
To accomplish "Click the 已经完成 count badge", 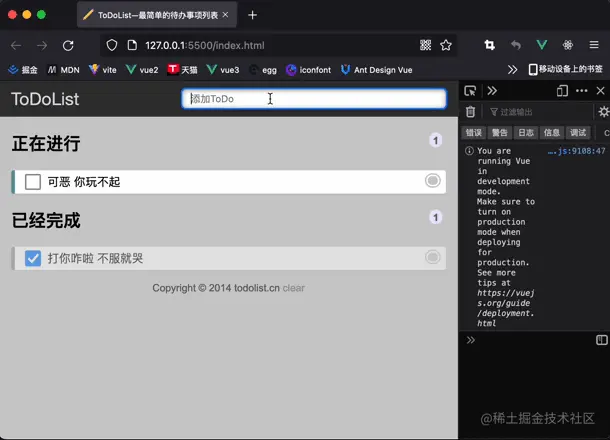I will coord(435,217).
